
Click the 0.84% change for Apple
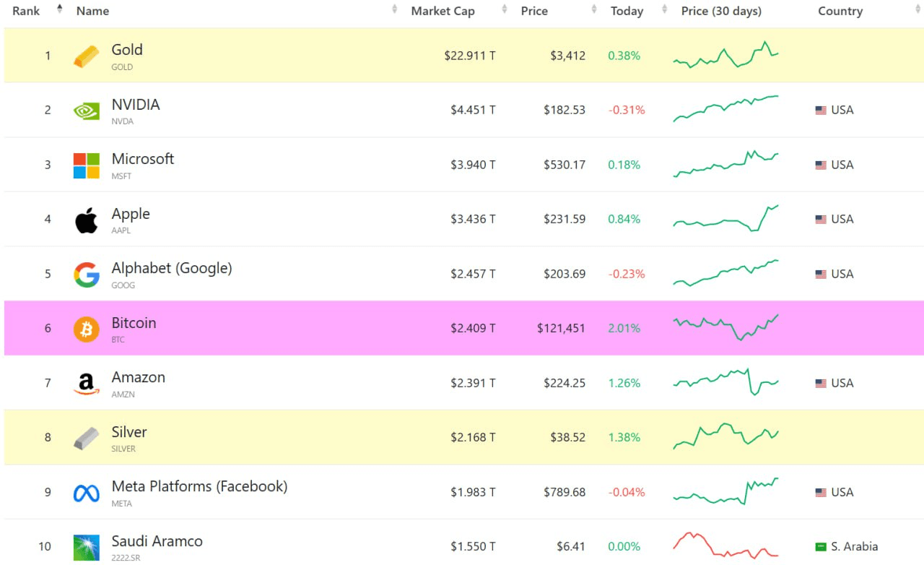[x=624, y=220]
